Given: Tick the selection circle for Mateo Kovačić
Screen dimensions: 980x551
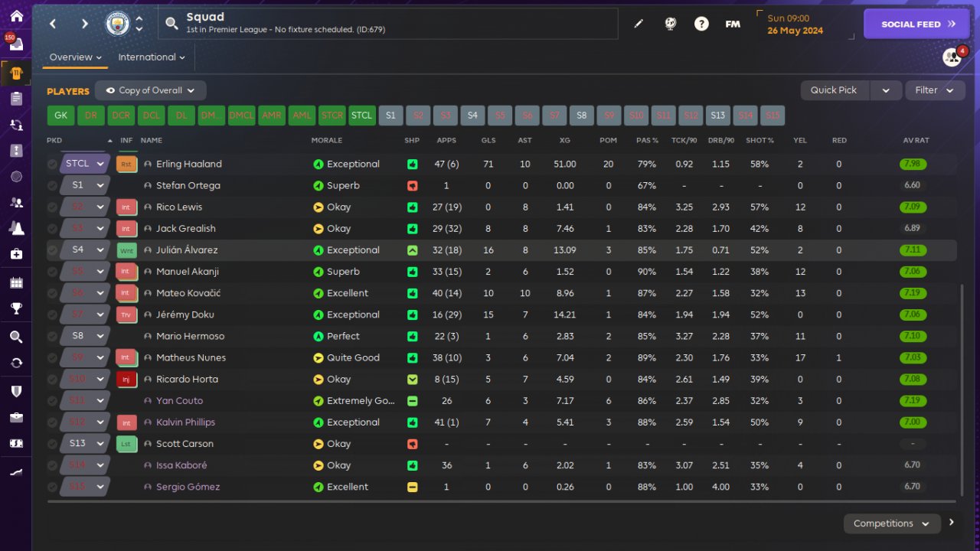Looking at the screenshot, I should [x=52, y=293].
